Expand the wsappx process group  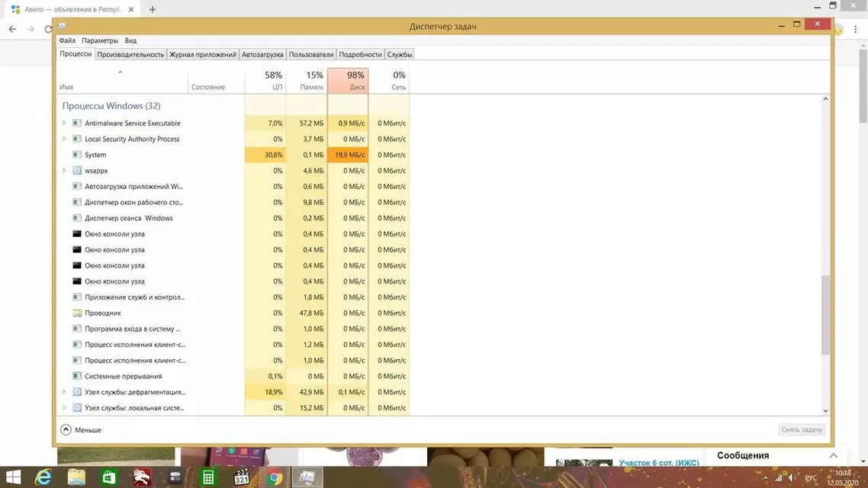tap(63, 170)
